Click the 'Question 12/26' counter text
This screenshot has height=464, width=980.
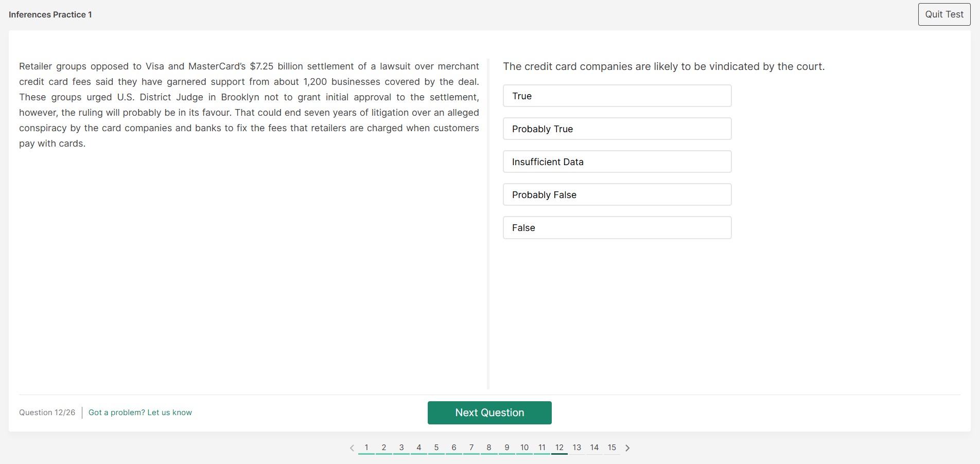(x=47, y=413)
